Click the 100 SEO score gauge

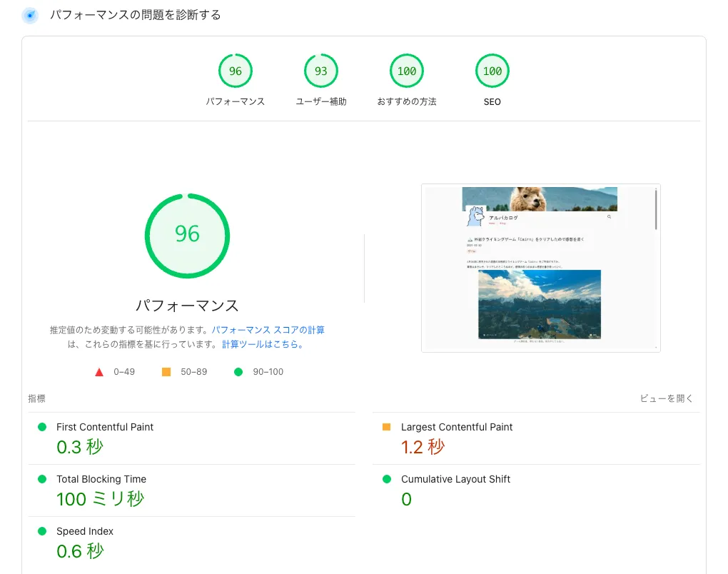pyautogui.click(x=492, y=71)
